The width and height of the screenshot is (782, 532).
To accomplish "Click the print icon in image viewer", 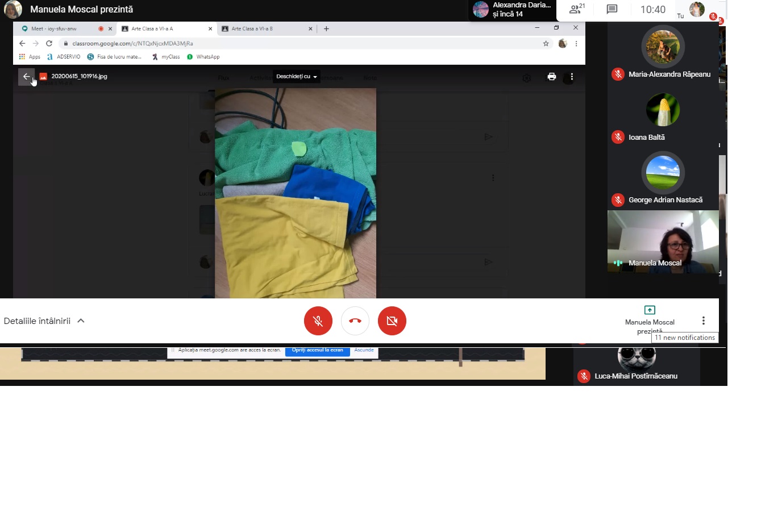I will tap(551, 77).
